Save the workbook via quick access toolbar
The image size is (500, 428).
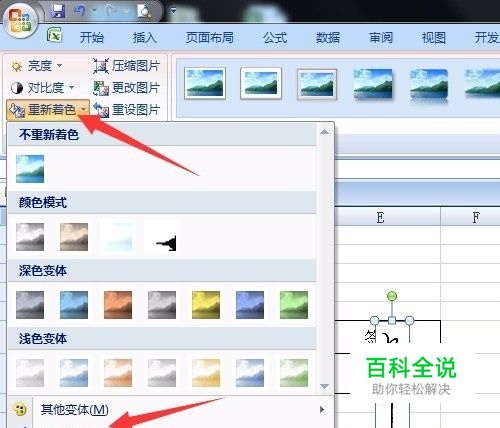tap(58, 11)
